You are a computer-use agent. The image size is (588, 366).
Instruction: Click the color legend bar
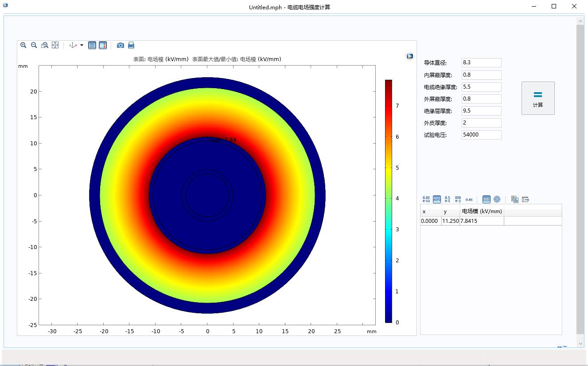tap(389, 201)
